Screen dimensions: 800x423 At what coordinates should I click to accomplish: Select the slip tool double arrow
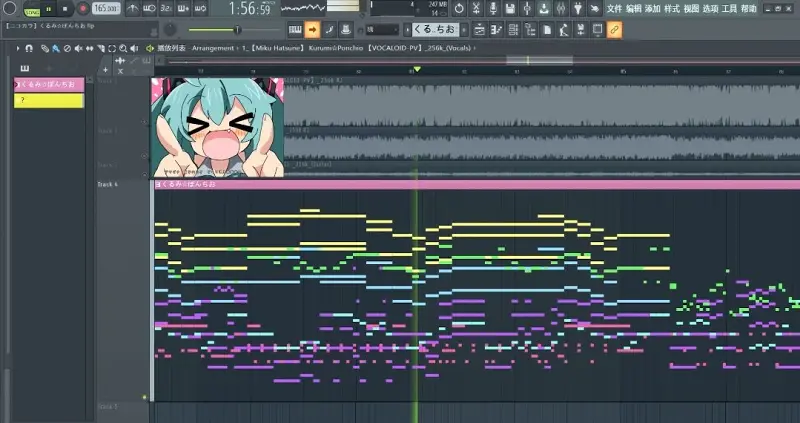pos(89,48)
